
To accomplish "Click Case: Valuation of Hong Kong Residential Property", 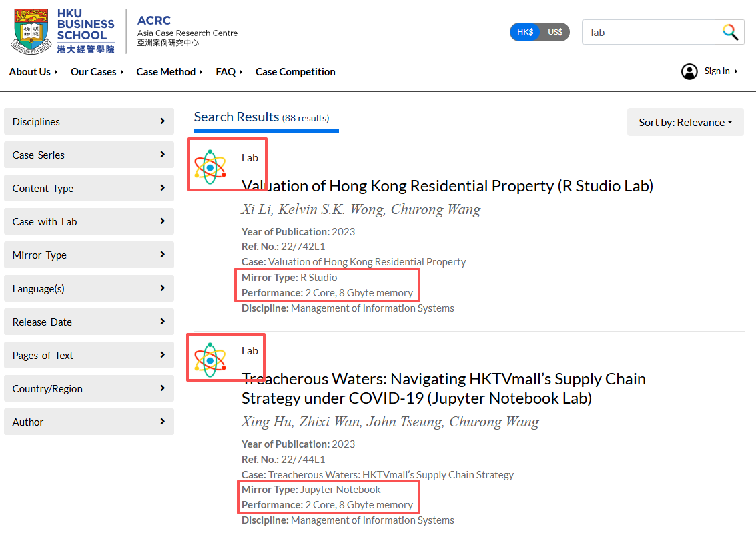I will (354, 262).
